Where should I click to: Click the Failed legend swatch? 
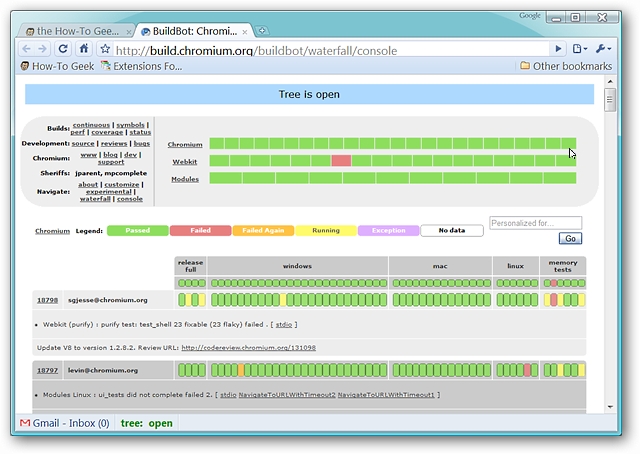[200, 231]
